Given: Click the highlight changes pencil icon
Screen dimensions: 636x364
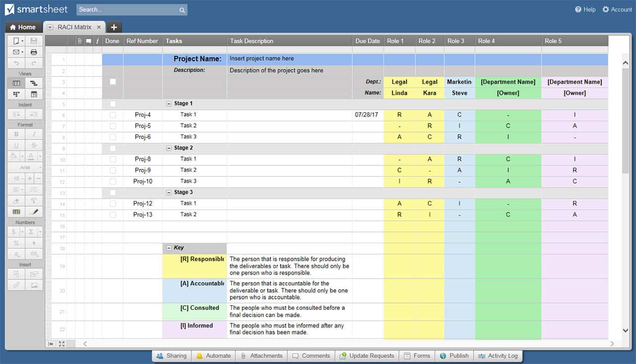Looking at the screenshot, I should [x=34, y=212].
